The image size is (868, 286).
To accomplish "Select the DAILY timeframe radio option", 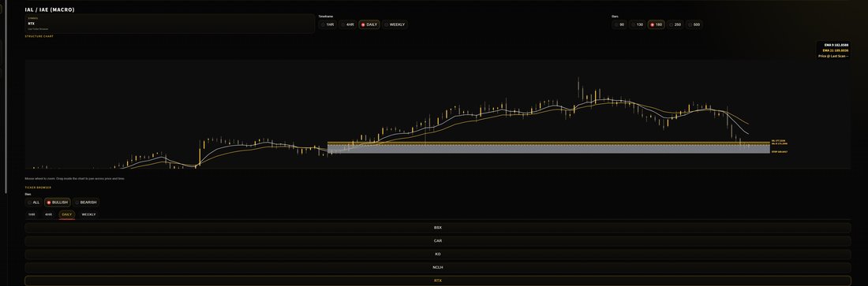I will [x=369, y=25].
